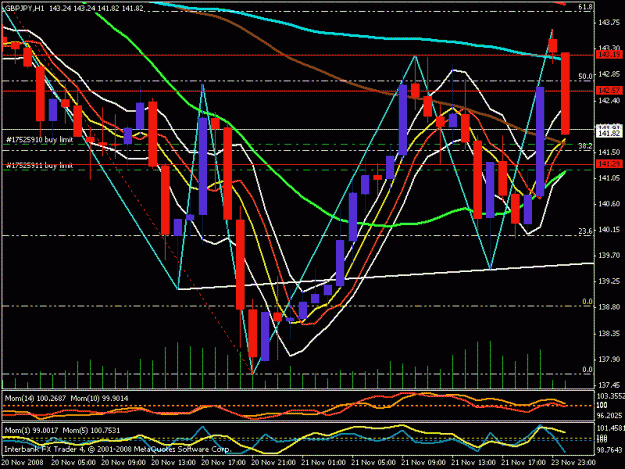The width and height of the screenshot is (625, 469).
Task: Click the 20 Nov 13:00 time label
Action: point(173,463)
